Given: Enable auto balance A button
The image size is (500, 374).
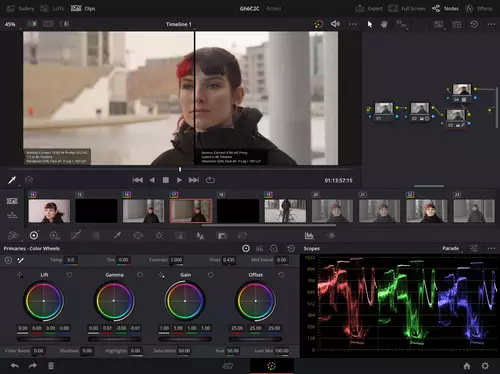Looking at the screenshot, I should pyautogui.click(x=8, y=260).
